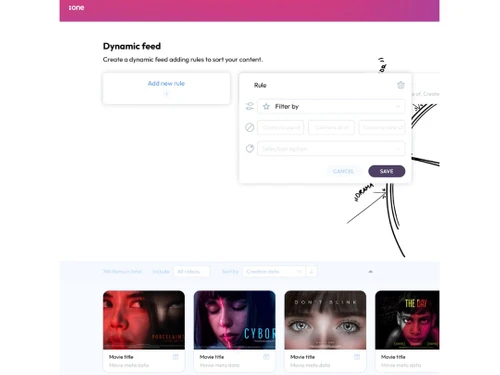Click the Rule title in the card

pos(260,85)
